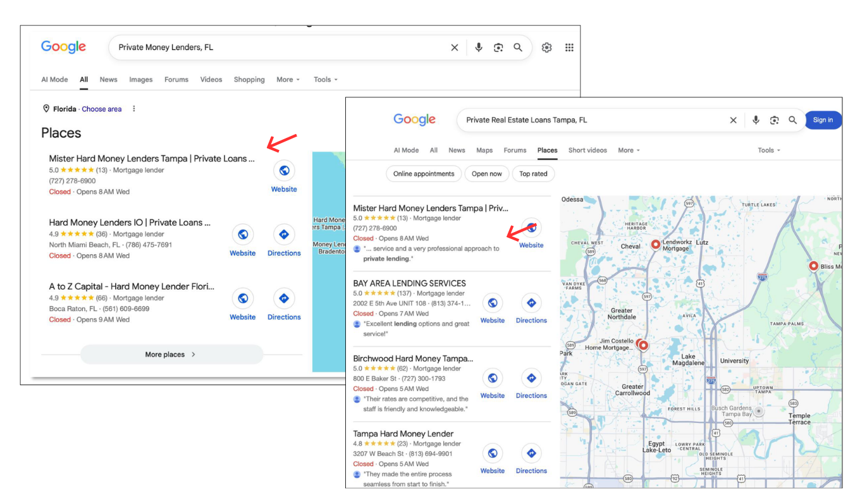The image size is (867, 504).
Task: Click the Google logo in the Florida window
Action: pos(63,47)
